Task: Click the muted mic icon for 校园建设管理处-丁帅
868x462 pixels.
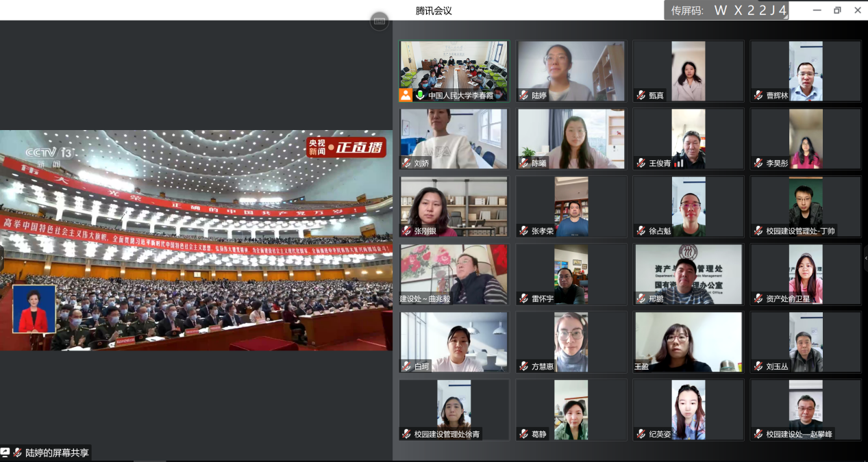Action: pos(759,231)
